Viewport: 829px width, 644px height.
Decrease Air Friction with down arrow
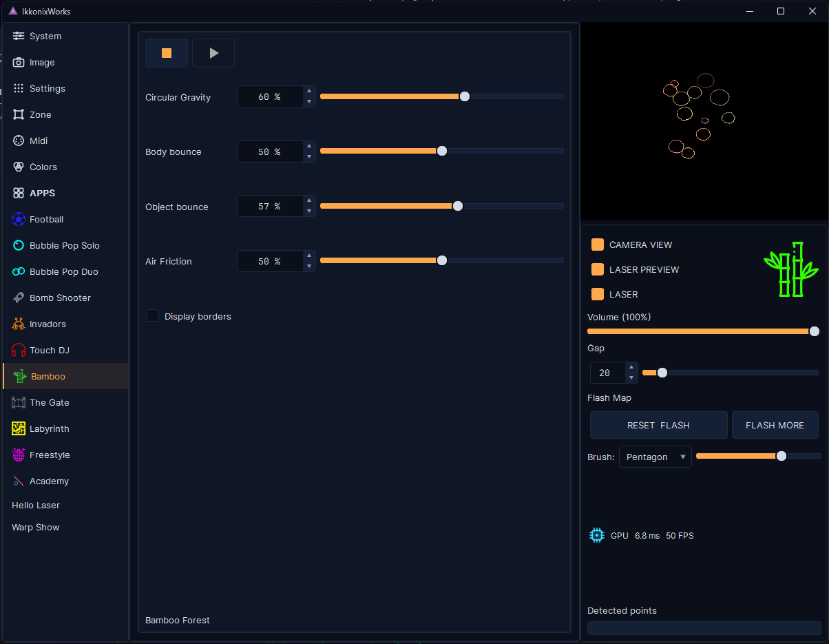(x=309, y=267)
